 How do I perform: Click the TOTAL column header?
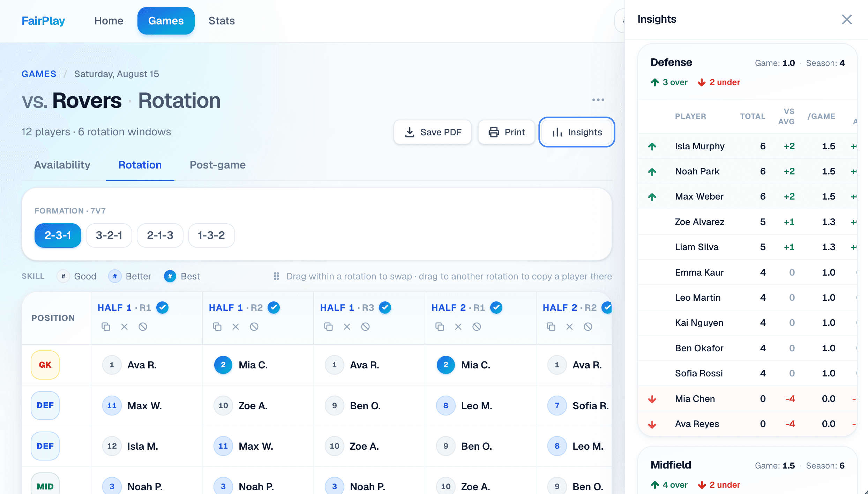click(x=753, y=117)
